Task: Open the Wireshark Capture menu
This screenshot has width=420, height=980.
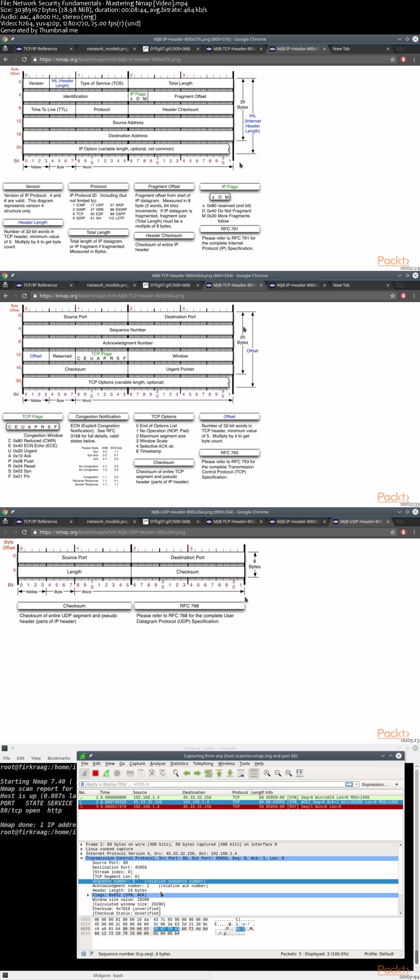Action: pyautogui.click(x=137, y=764)
